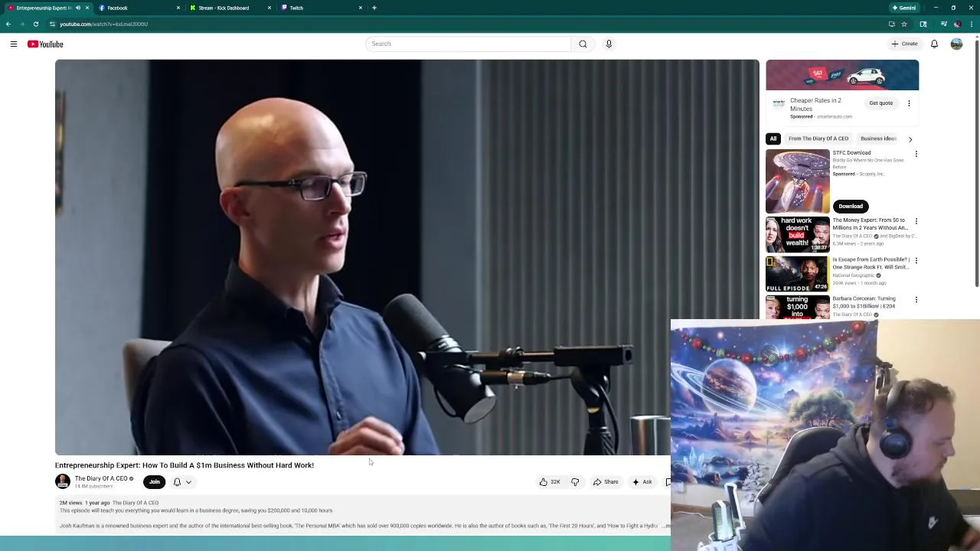Show more filter chips with right arrow
The image size is (980, 551).
tap(910, 139)
